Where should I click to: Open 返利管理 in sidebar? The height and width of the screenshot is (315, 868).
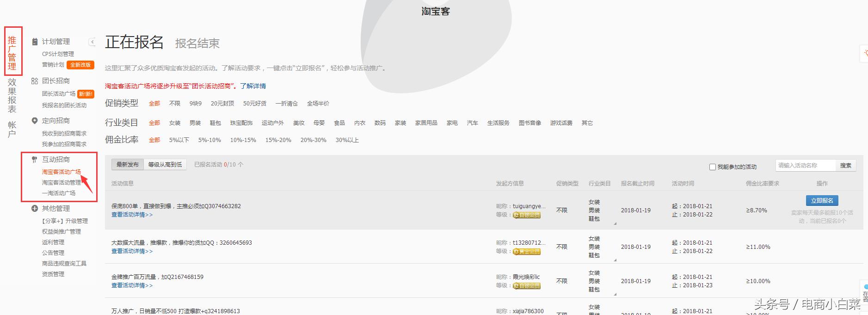[53, 242]
